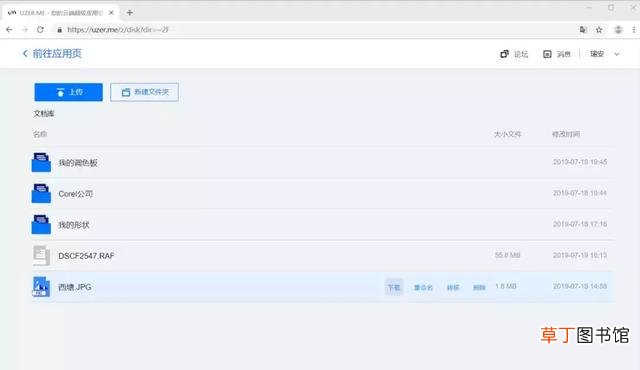Open the 消息 messages link
The height and width of the screenshot is (370, 640).
click(564, 54)
